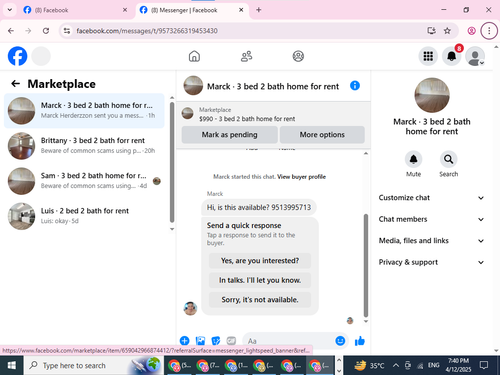The height and width of the screenshot is (375, 500).
Task: Click the browser back arrow
Action: click(11, 31)
